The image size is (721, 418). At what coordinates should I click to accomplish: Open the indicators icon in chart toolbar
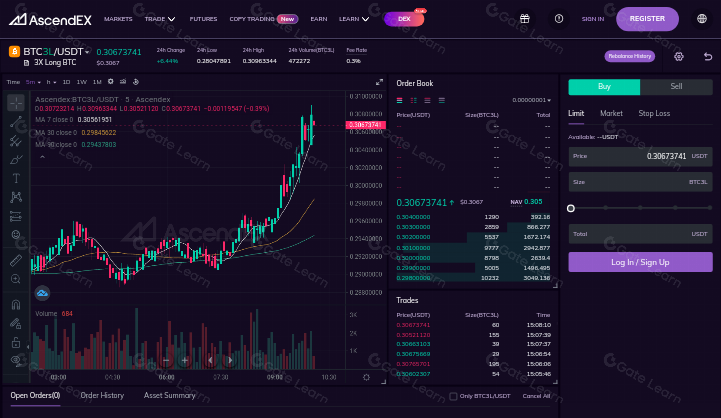123,82
